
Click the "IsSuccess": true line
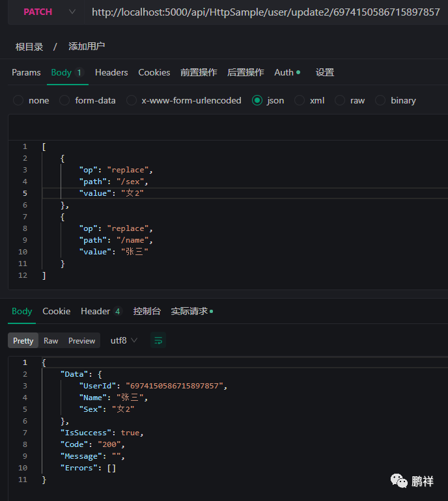click(102, 433)
